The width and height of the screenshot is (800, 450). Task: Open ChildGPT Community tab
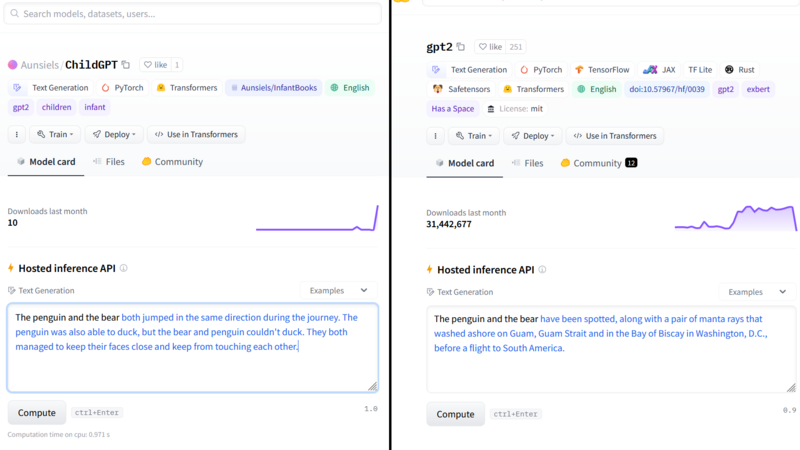tap(172, 162)
